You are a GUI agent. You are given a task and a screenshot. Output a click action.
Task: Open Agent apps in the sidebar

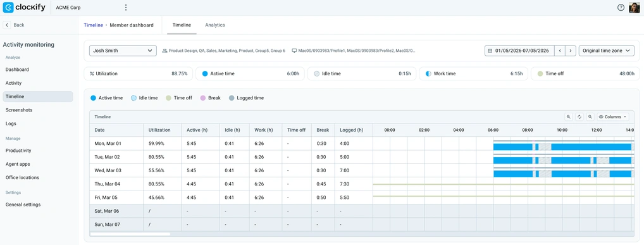[x=18, y=164]
